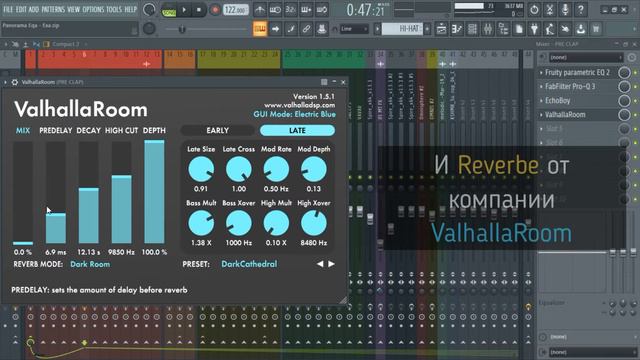
Task: Toggle the 3-2-1 countdown before recording icon
Action: [290, 10]
